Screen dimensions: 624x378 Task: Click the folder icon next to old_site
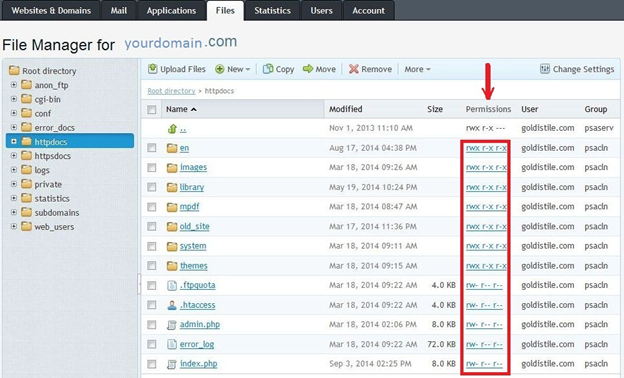(172, 227)
